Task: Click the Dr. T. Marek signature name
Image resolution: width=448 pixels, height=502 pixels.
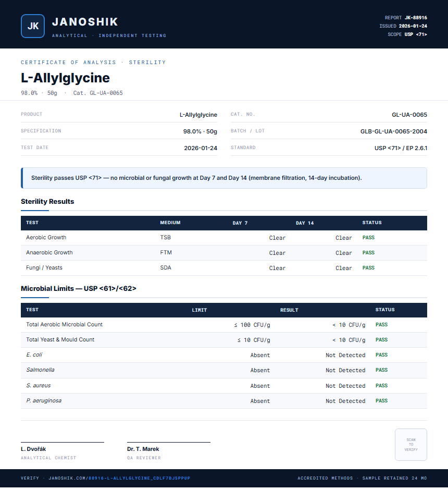Action: 143,449
